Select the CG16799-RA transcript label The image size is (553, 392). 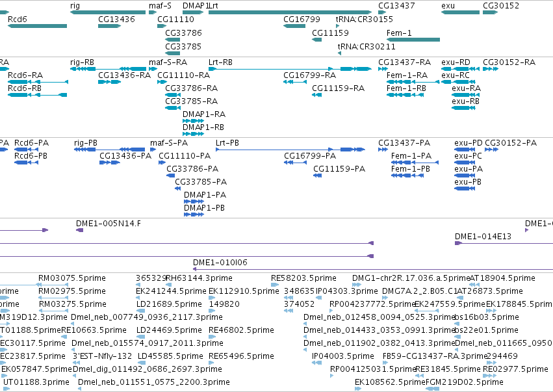point(310,75)
